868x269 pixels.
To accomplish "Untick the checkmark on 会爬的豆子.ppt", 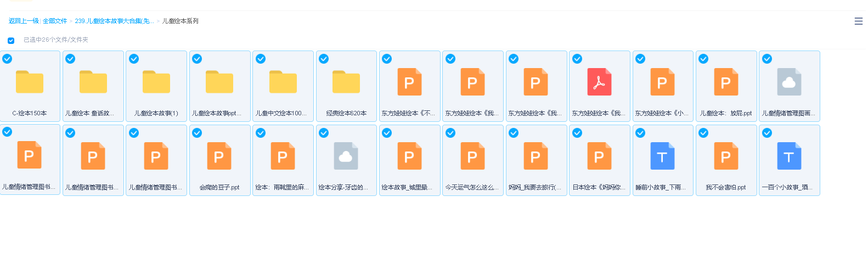I will 197,133.
